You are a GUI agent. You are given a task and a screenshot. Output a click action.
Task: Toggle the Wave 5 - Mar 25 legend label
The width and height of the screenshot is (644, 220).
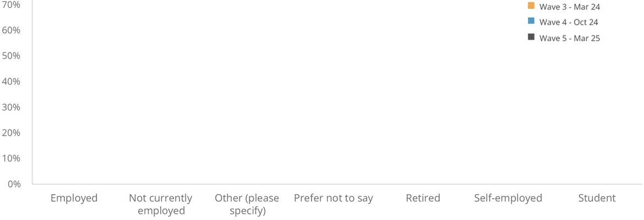coord(569,38)
